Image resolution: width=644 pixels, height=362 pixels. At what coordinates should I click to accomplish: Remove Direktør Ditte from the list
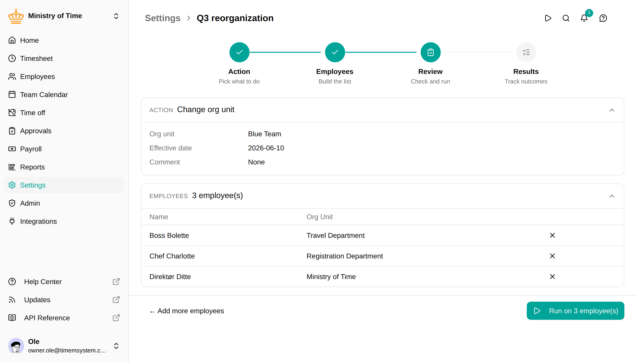pyautogui.click(x=552, y=277)
